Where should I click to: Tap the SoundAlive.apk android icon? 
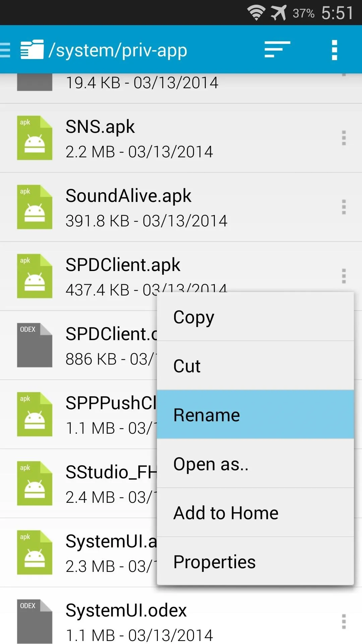click(x=35, y=207)
